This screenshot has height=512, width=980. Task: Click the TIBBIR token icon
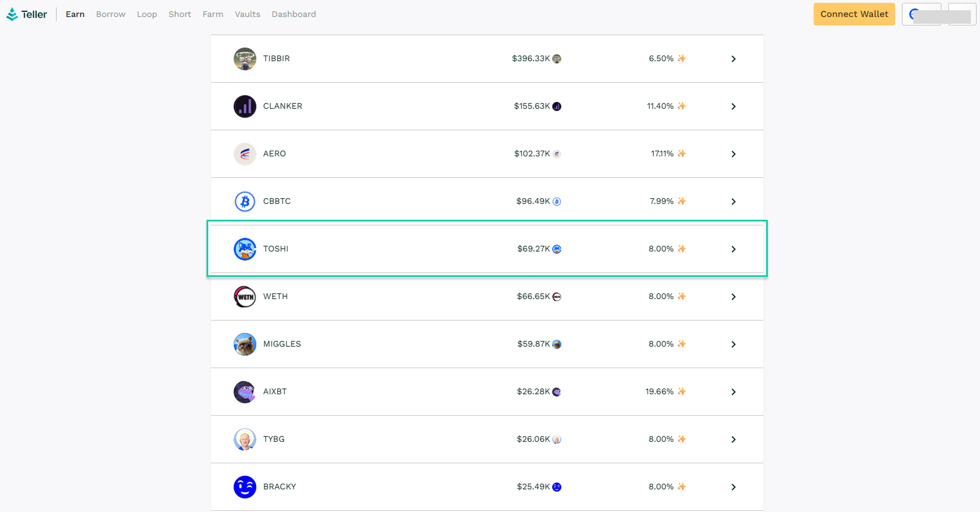(x=244, y=59)
